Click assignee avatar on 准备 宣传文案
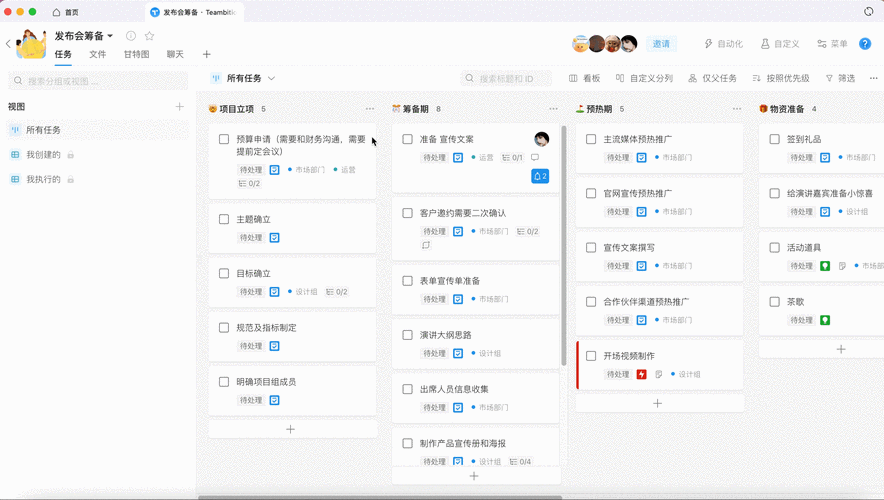 [541, 139]
